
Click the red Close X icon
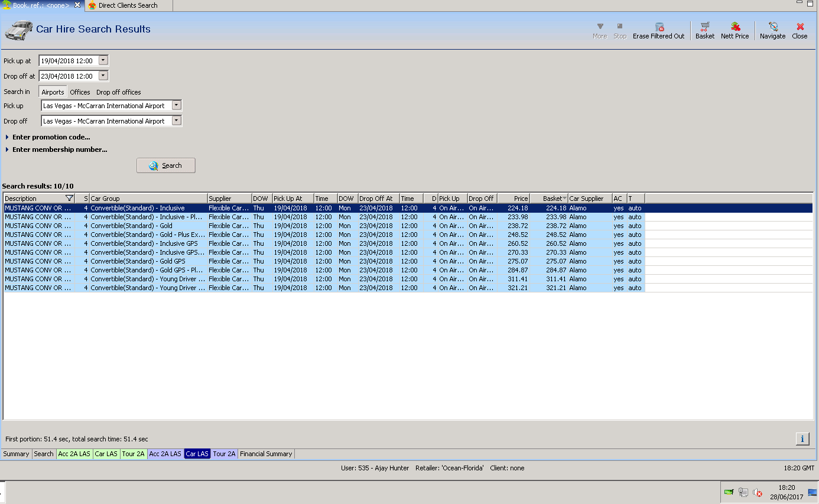(x=799, y=27)
